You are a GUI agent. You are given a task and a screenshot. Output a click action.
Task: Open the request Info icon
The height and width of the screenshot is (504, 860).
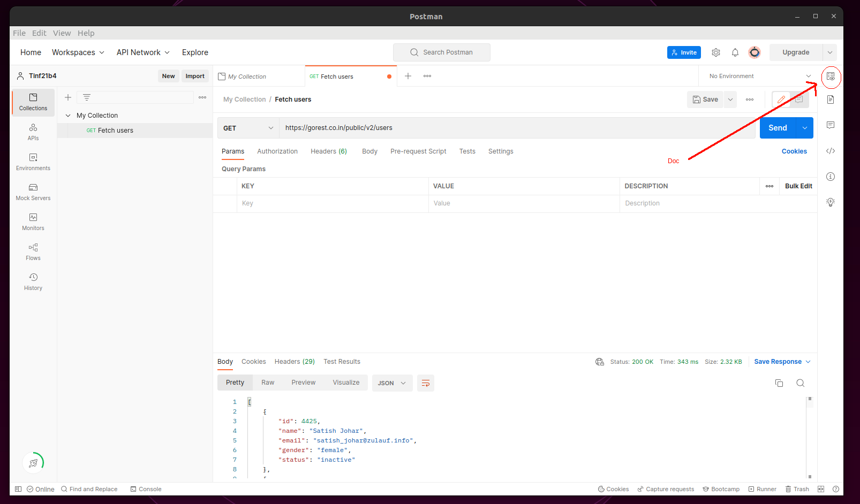pyautogui.click(x=831, y=177)
